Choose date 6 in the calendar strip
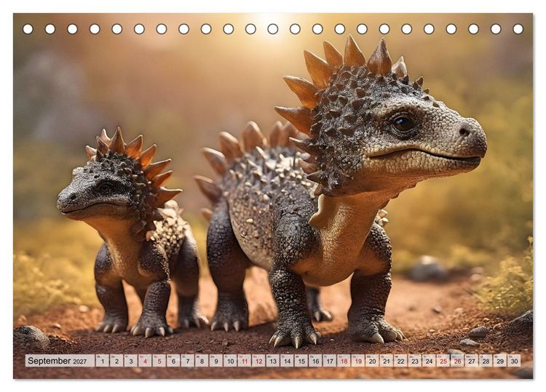This screenshot has height=392, width=546. [x=173, y=361]
